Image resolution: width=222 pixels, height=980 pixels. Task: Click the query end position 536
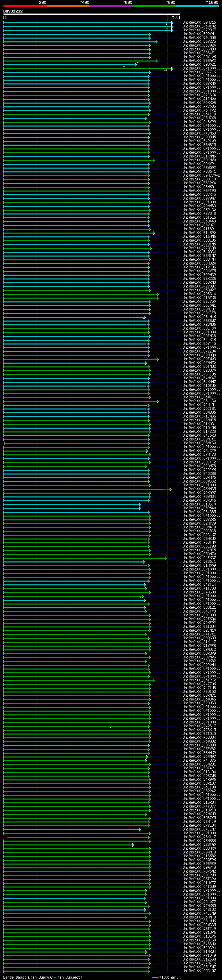point(175,17)
